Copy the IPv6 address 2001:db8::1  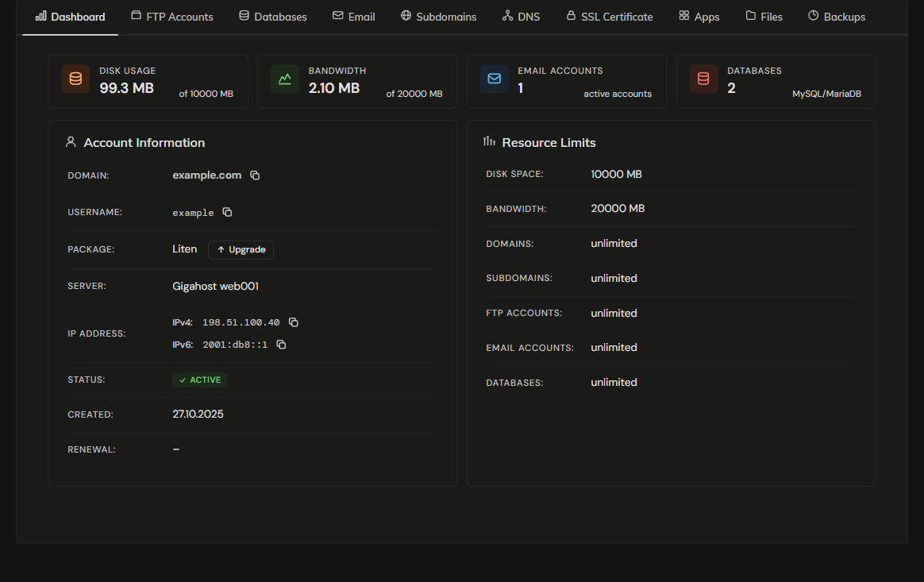(281, 345)
